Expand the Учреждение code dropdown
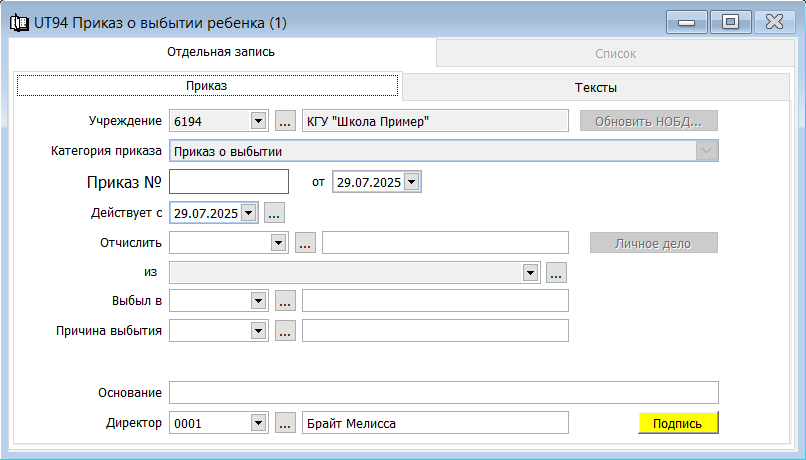Image resolution: width=806 pixels, height=460 pixels. click(x=259, y=121)
